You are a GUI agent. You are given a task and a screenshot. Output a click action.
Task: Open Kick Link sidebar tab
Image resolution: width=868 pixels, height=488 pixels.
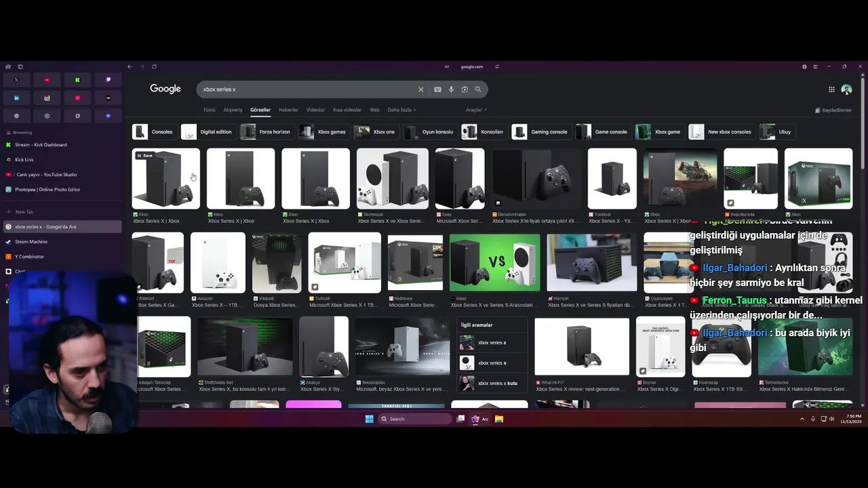pyautogui.click(x=62, y=159)
